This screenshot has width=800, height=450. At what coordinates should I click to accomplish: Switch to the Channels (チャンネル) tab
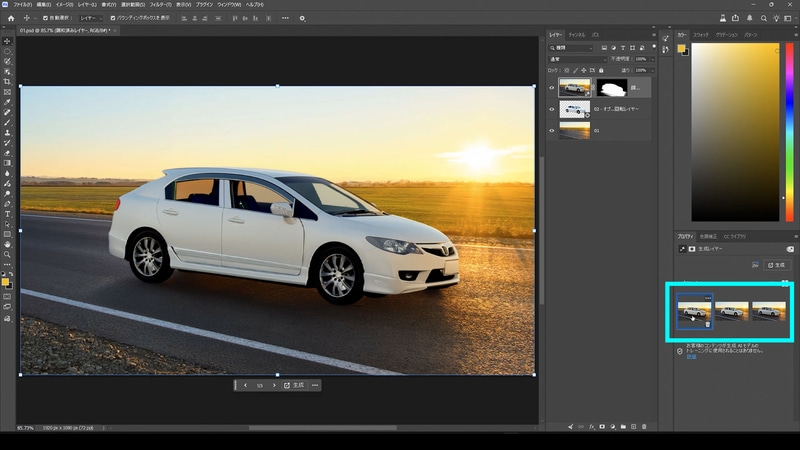[577, 35]
